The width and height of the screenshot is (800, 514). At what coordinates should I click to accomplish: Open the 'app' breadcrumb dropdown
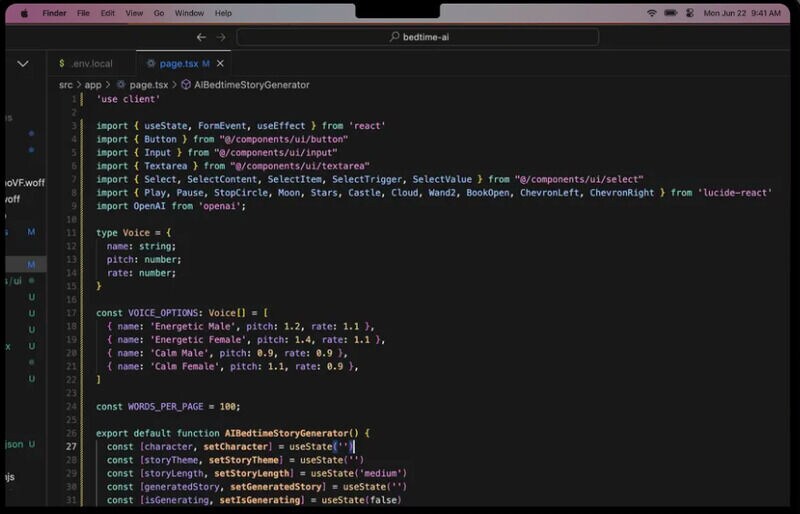point(93,85)
